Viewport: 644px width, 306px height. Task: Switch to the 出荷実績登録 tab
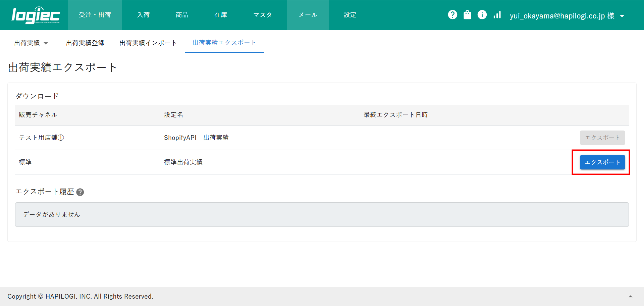[x=85, y=43]
